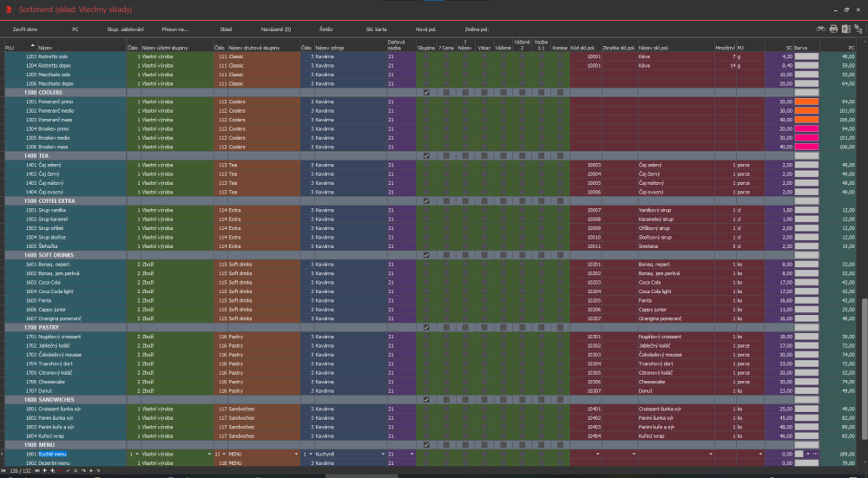The width and height of the screenshot is (868, 478).
Task: Select gray color swatch for Ristretto solo
Action: click(806, 56)
